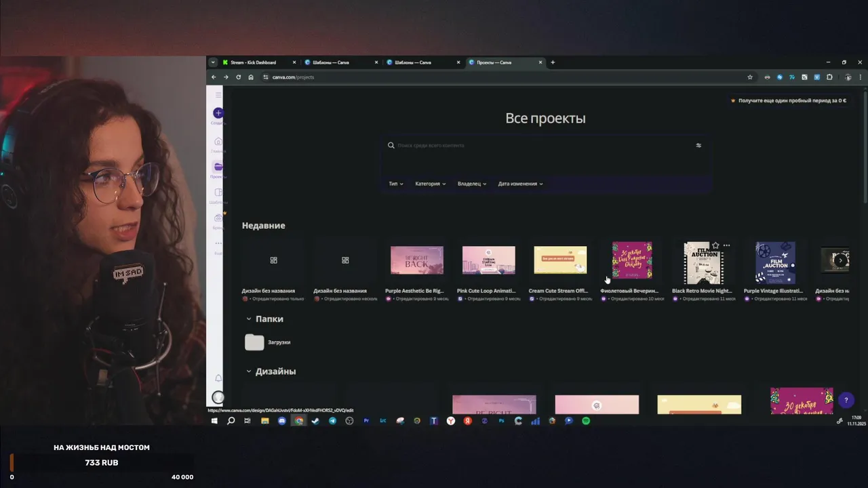Image resolution: width=868 pixels, height=488 pixels.
Task: Close the Stream - Kick Dashboard tab
Action: [x=294, y=62]
